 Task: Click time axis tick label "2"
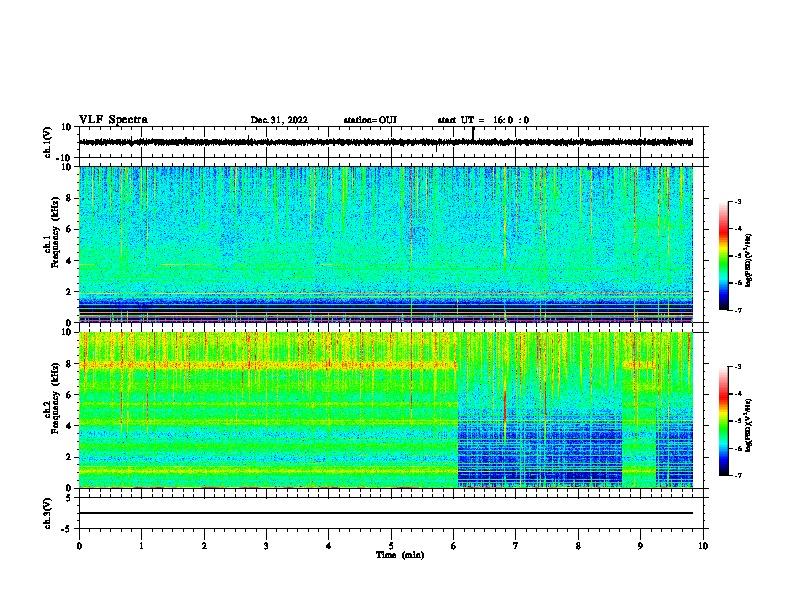(x=204, y=546)
